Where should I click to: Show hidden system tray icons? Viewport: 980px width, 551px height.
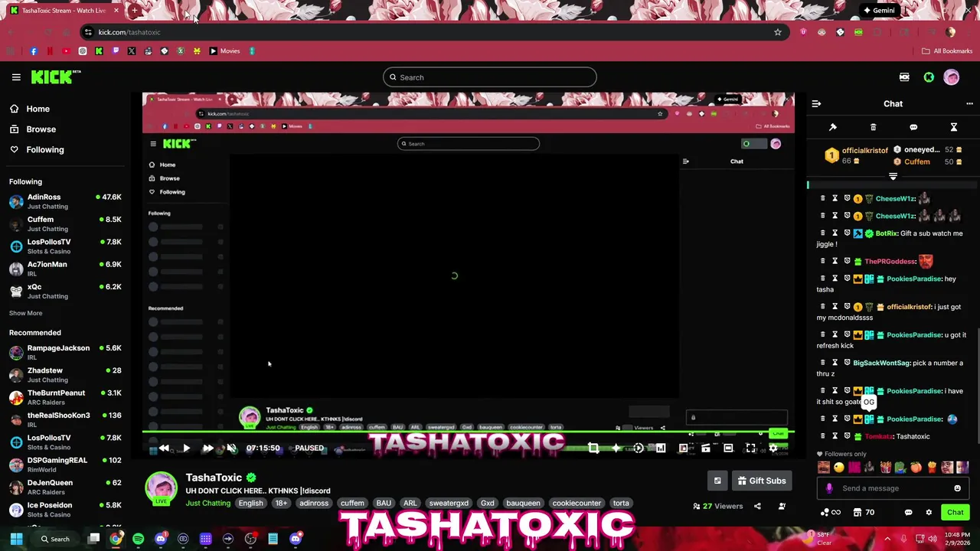887,539
